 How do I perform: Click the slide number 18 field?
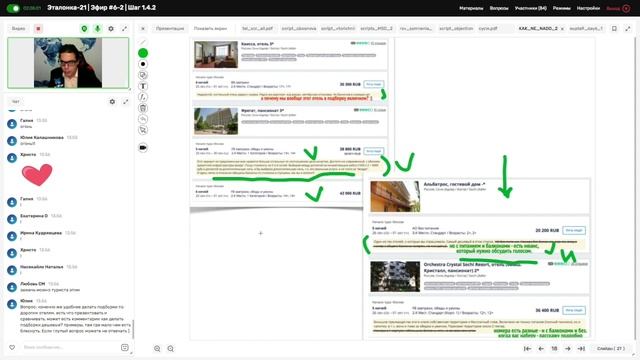554,349
